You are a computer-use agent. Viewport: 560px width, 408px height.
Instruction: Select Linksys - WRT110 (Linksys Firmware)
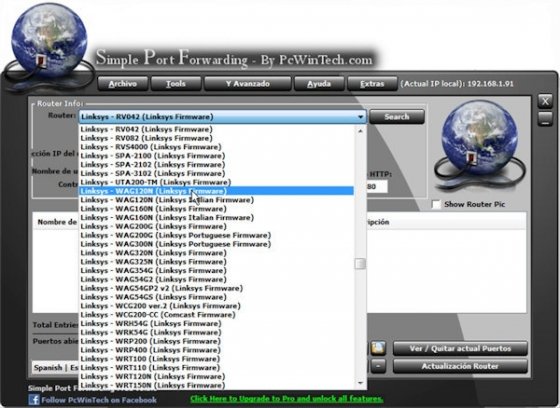(x=216, y=368)
